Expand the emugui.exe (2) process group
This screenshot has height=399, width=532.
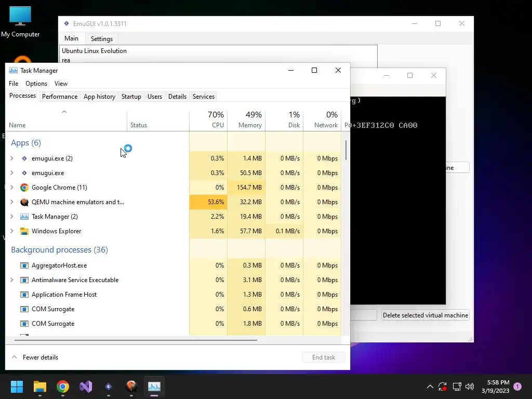coord(12,158)
